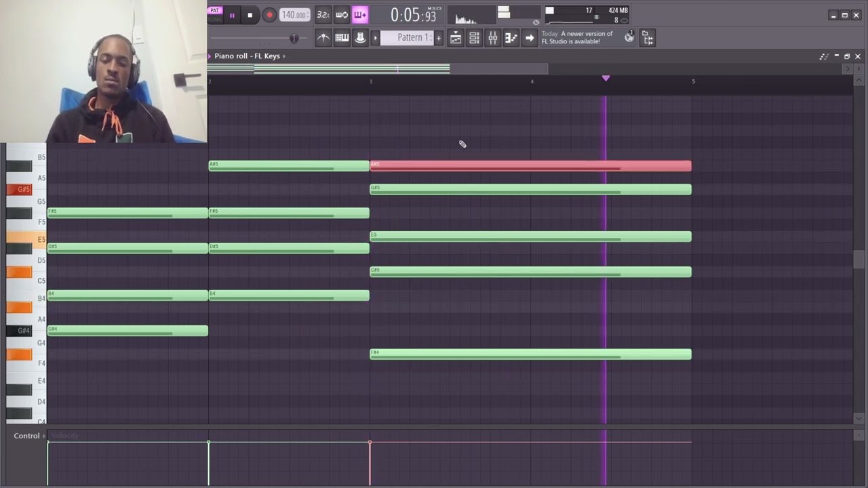The width and height of the screenshot is (868, 488).
Task: Toggle the metronome icon
Action: pyautogui.click(x=323, y=38)
